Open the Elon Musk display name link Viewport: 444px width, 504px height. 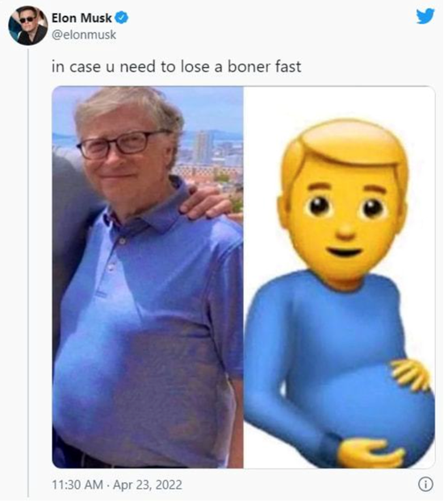[82, 18]
